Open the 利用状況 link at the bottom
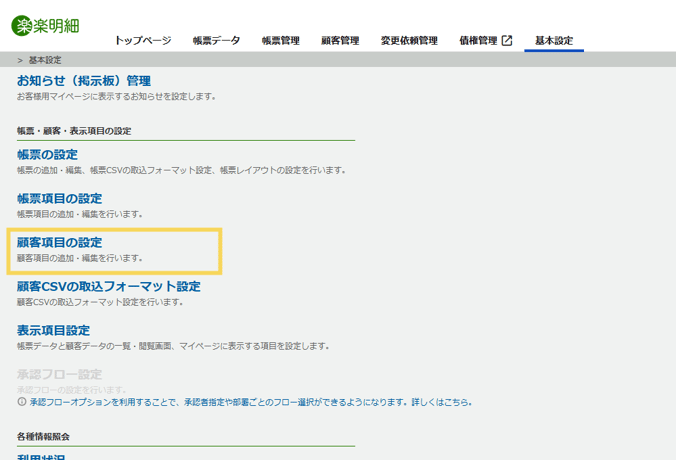This screenshot has width=676, height=460. [41, 456]
